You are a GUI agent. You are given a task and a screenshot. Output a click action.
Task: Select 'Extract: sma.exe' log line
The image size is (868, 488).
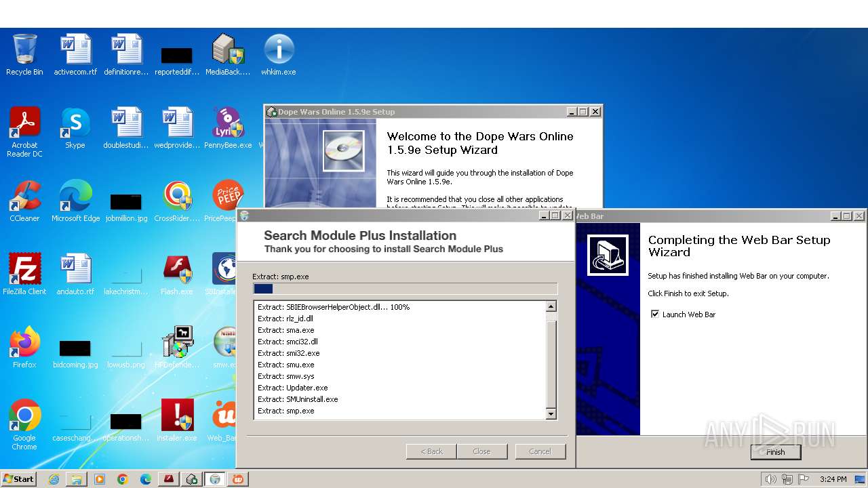(x=285, y=330)
